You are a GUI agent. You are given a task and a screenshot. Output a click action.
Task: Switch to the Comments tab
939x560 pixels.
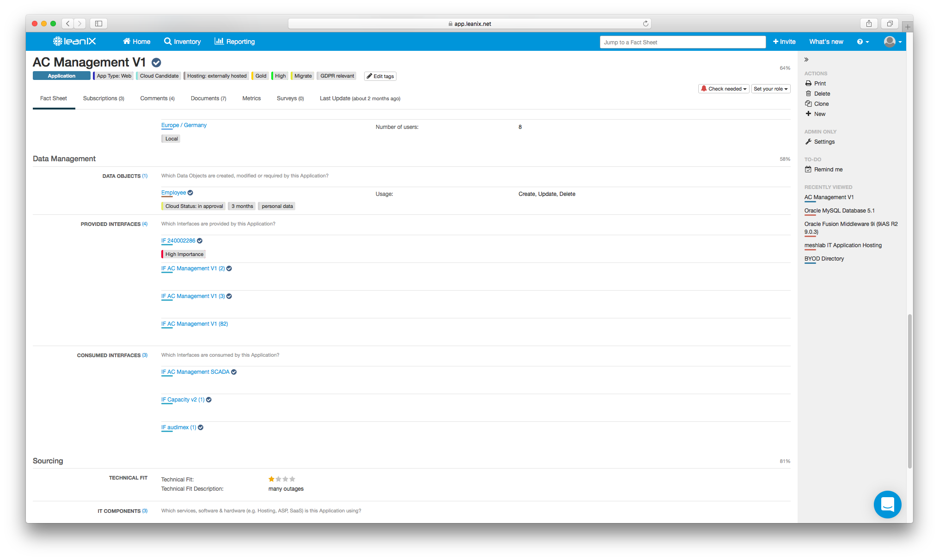[158, 98]
